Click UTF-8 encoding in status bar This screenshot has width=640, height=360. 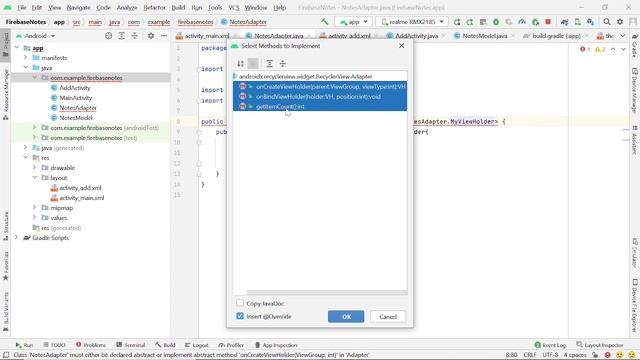tap(550, 355)
